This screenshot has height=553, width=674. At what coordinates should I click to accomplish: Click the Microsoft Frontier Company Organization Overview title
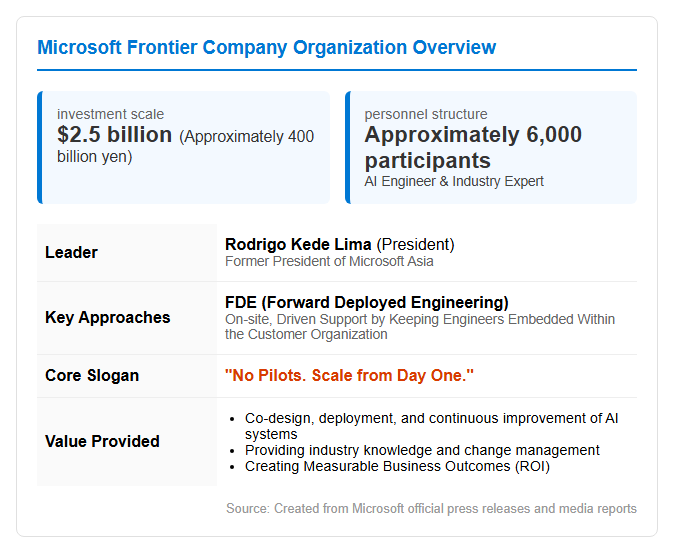267,47
